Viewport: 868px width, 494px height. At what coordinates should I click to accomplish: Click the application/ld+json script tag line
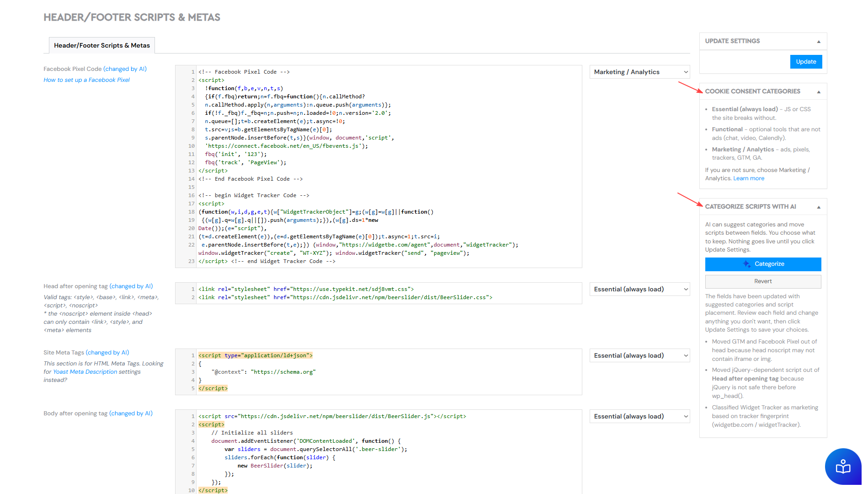pyautogui.click(x=255, y=355)
